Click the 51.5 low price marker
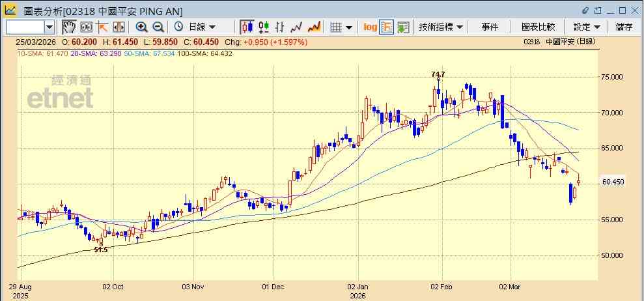 [101, 250]
